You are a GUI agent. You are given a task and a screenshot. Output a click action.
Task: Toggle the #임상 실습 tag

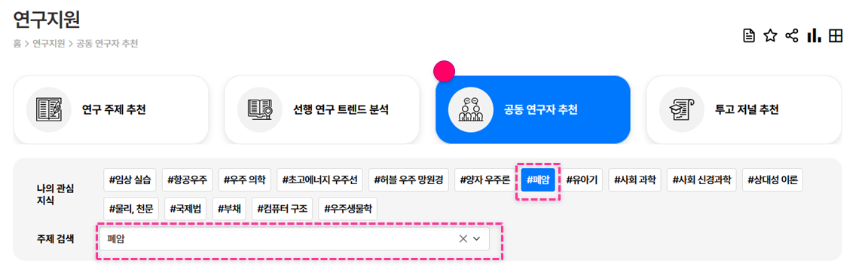click(x=130, y=180)
